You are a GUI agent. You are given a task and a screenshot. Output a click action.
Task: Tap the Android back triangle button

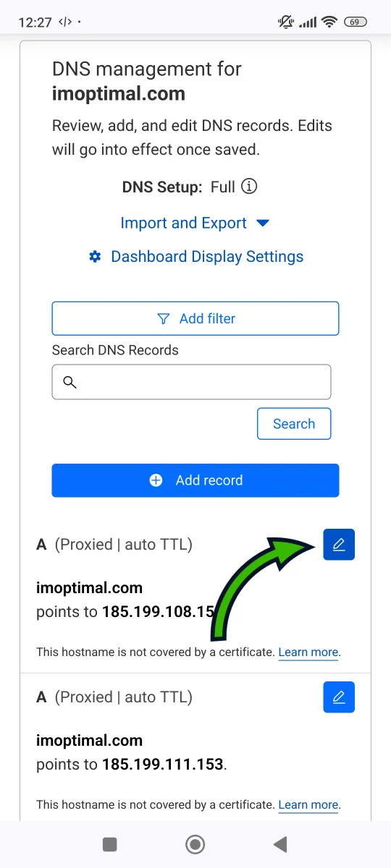click(x=280, y=844)
